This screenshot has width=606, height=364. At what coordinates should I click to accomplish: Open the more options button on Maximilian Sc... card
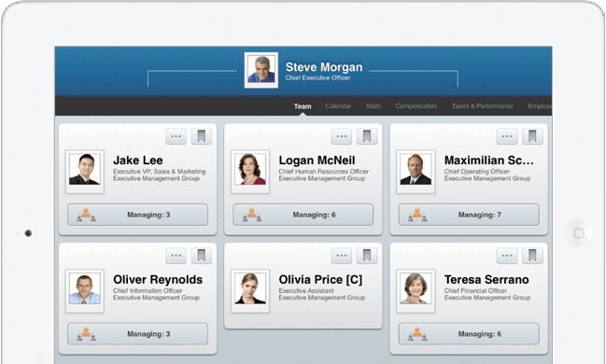[507, 136]
